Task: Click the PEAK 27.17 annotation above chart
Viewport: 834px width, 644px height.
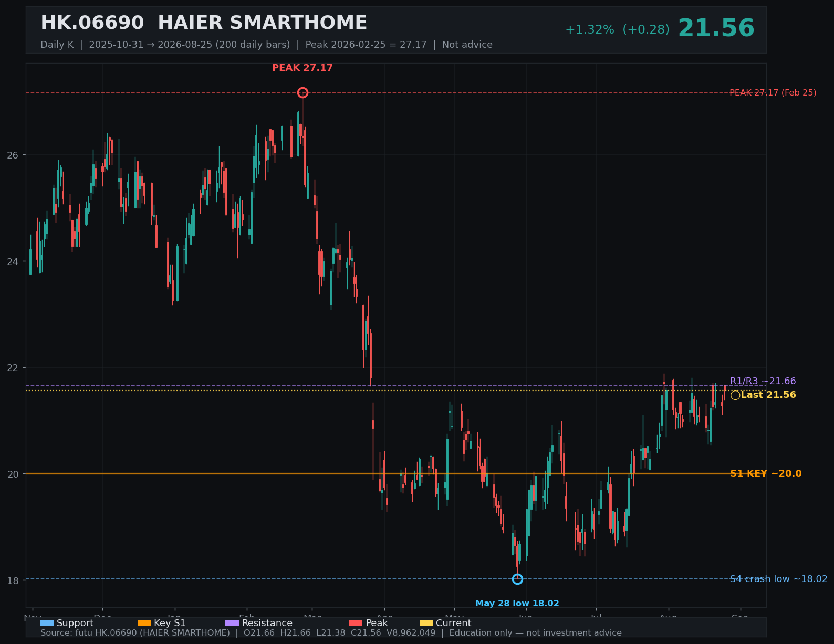Action: pyautogui.click(x=303, y=68)
